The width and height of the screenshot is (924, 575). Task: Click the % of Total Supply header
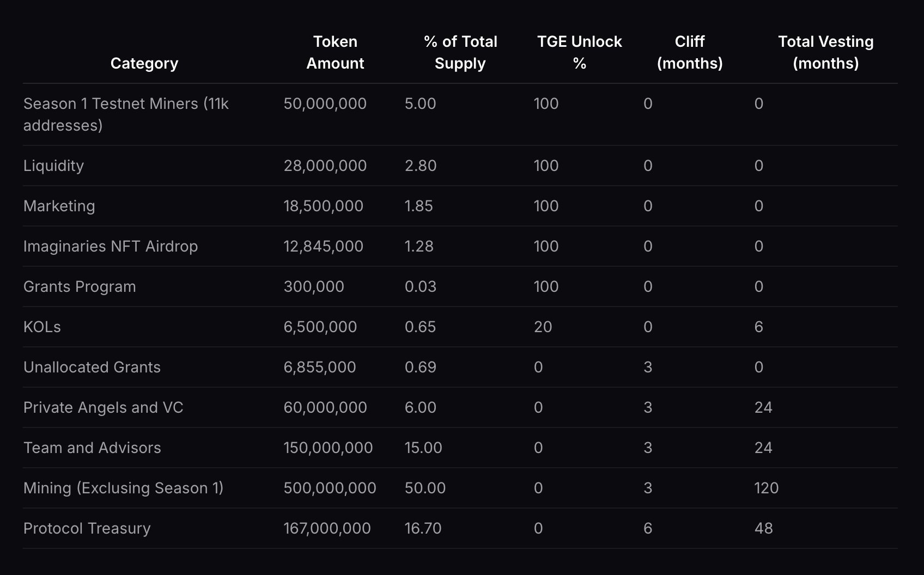click(x=460, y=52)
